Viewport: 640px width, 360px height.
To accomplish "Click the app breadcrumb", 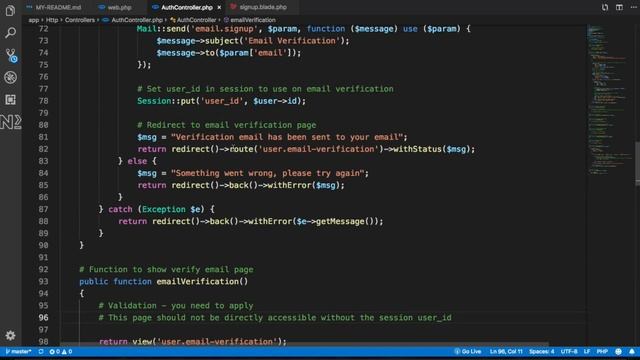I will (33, 20).
